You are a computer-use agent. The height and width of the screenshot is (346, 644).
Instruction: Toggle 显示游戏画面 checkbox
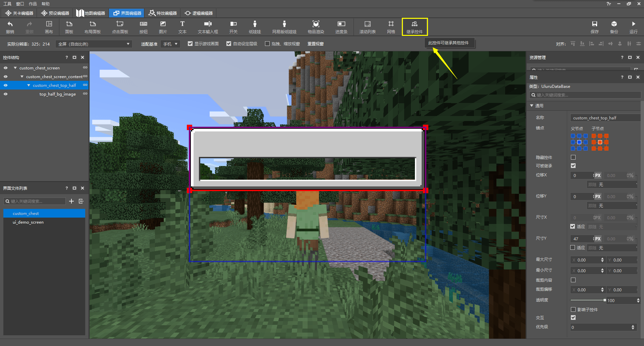coord(190,44)
